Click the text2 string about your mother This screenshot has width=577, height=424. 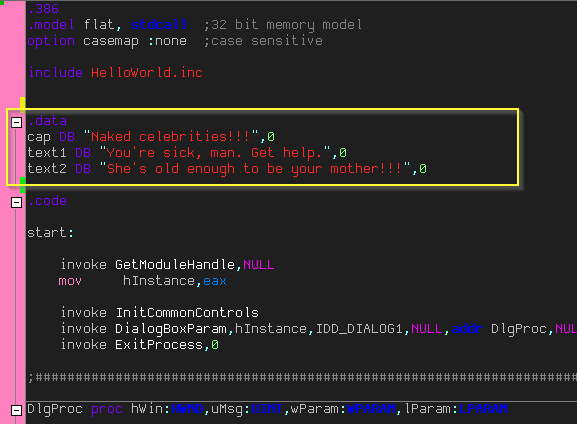point(255,169)
